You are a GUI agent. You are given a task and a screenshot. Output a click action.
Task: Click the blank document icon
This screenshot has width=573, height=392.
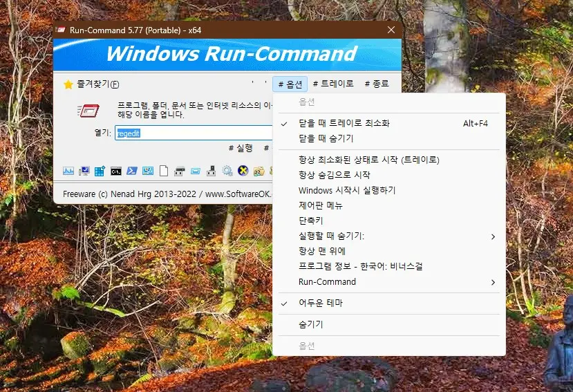164,171
